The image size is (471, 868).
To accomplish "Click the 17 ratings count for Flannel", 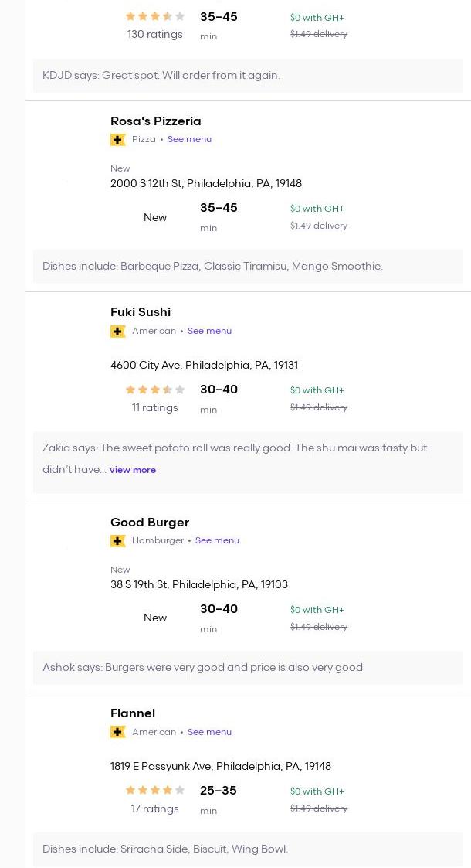I will pos(154,808).
